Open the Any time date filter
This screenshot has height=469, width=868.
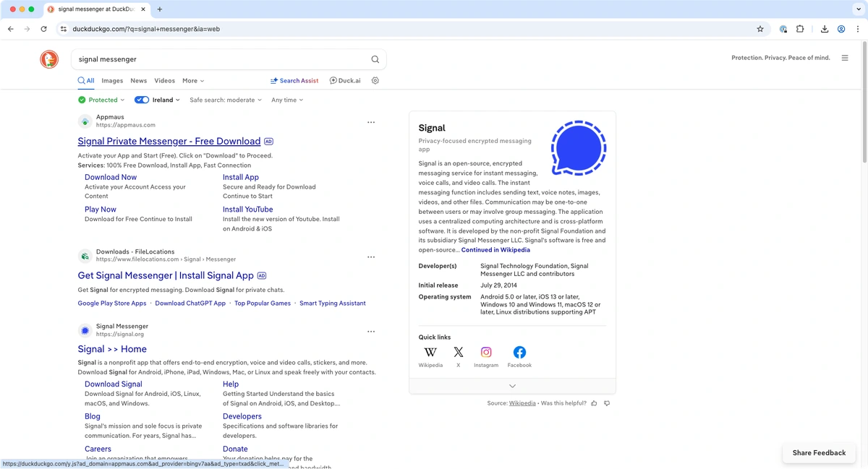[x=286, y=100]
